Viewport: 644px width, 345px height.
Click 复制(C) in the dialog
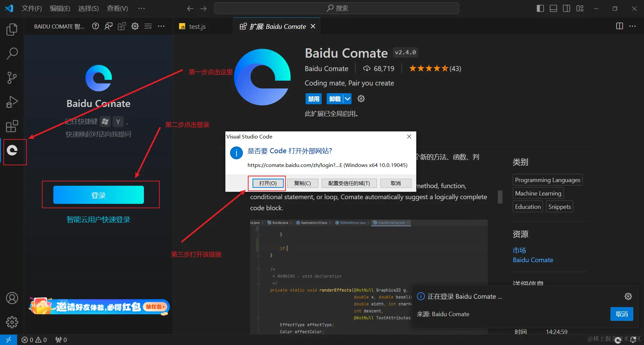point(302,183)
